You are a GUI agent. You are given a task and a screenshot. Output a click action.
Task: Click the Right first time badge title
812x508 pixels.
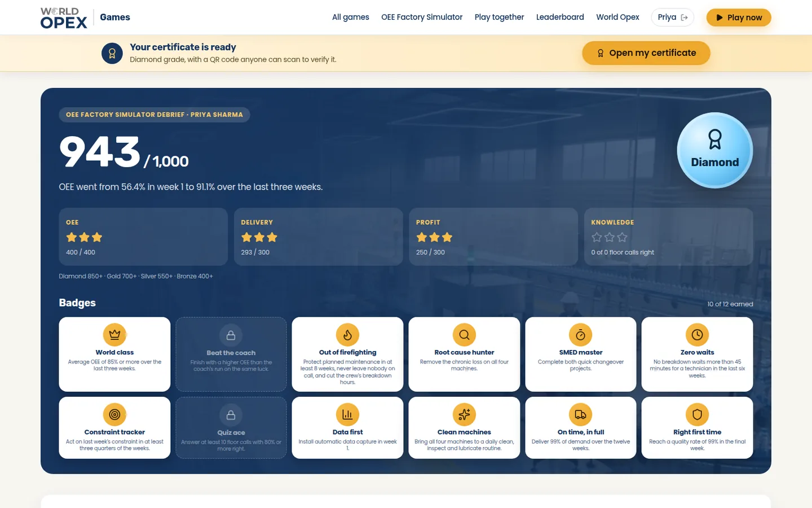pos(697,432)
